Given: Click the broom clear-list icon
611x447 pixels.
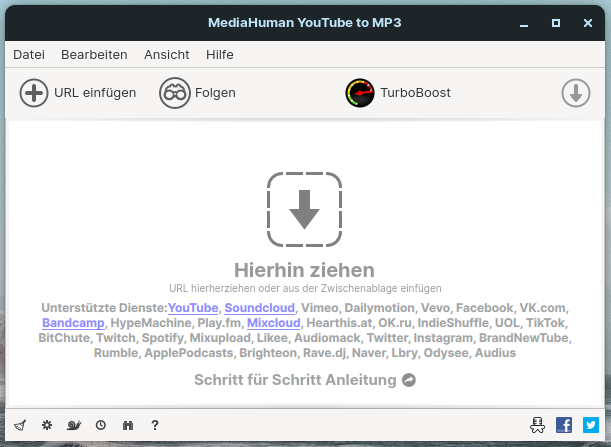Looking at the screenshot, I should 20,425.
